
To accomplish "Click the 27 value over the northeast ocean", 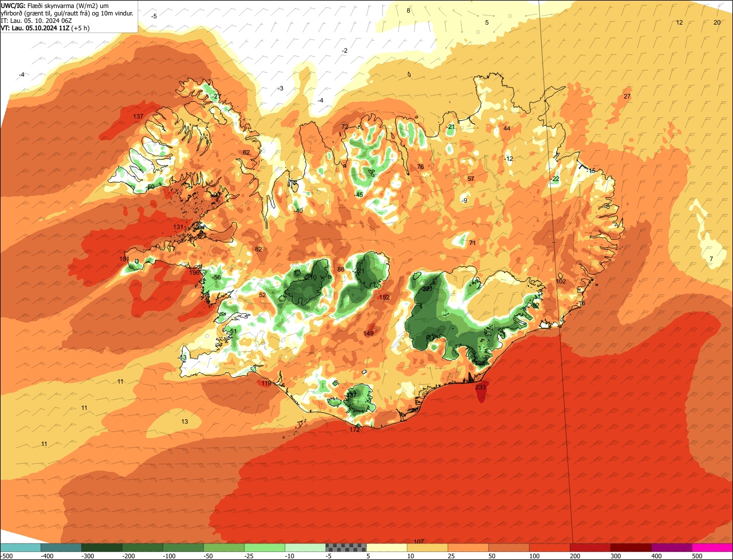I will pyautogui.click(x=627, y=97).
